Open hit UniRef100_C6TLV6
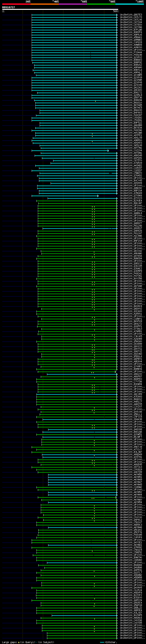The height and width of the screenshot is (644, 146). (x=131, y=20)
